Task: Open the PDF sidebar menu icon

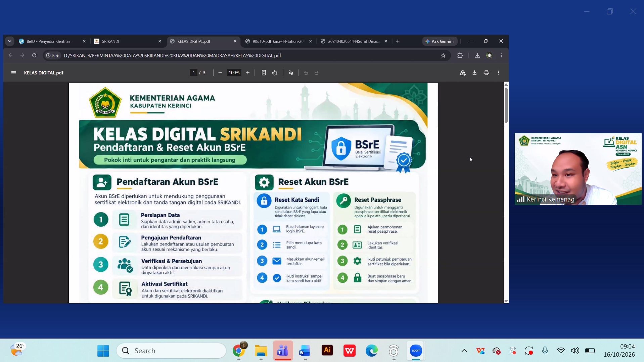Action: tap(13, 73)
